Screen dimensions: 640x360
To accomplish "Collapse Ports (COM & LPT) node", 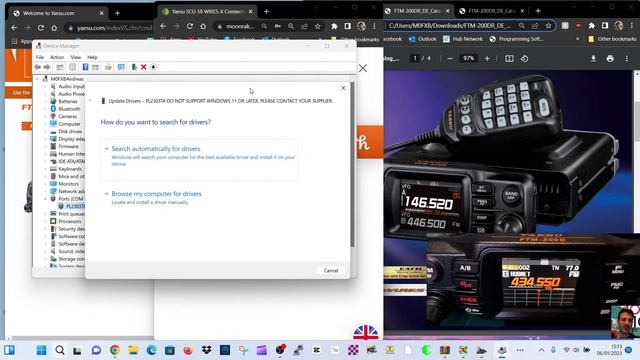I will coord(46,199).
